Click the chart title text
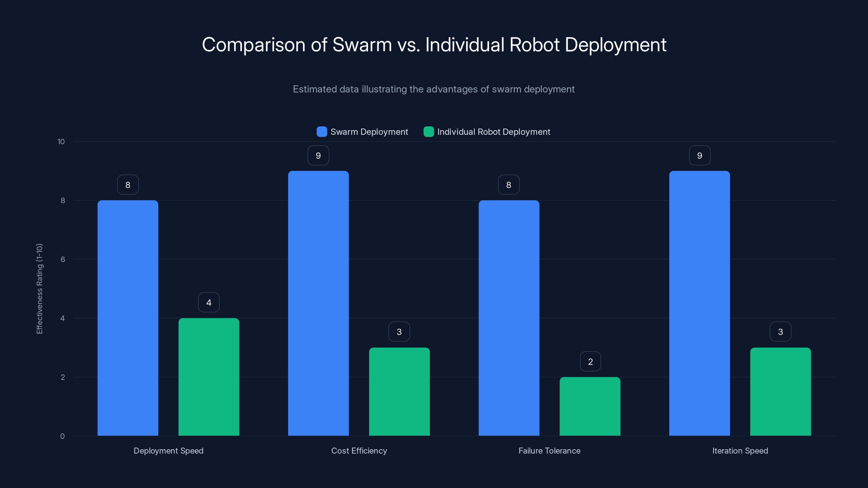Image resolution: width=868 pixels, height=488 pixels. (x=434, y=44)
